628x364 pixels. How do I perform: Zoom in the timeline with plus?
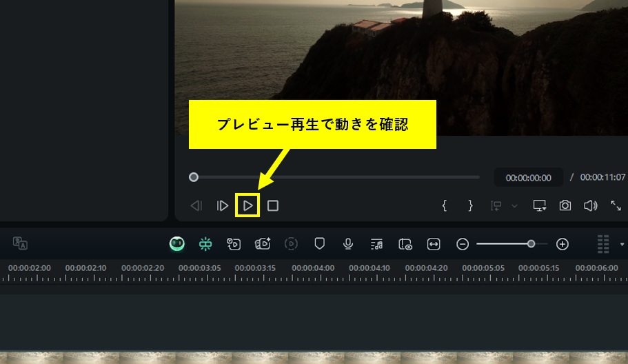(x=563, y=244)
